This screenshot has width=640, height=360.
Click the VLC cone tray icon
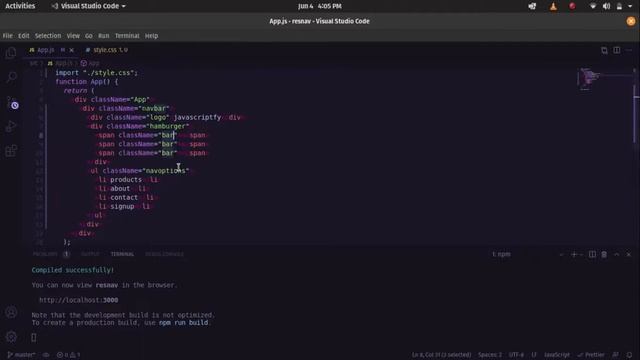[x=553, y=6]
